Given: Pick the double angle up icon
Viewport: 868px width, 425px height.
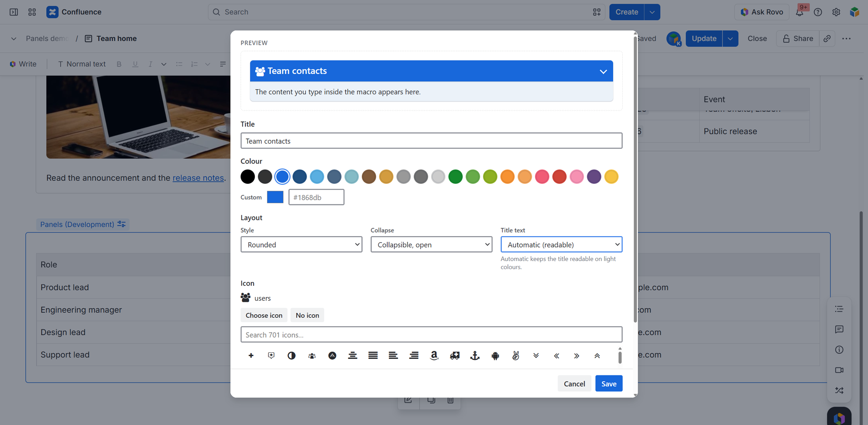Looking at the screenshot, I should (x=597, y=356).
